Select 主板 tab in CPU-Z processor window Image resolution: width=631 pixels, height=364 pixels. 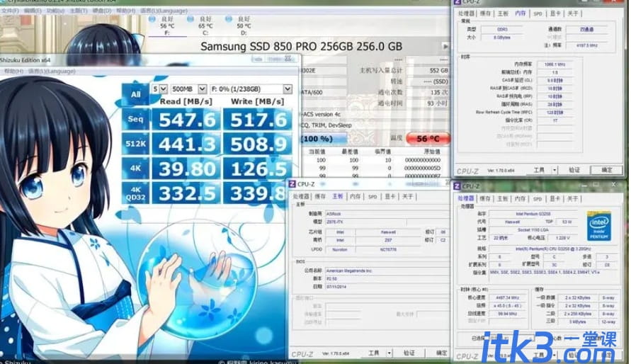503,199
